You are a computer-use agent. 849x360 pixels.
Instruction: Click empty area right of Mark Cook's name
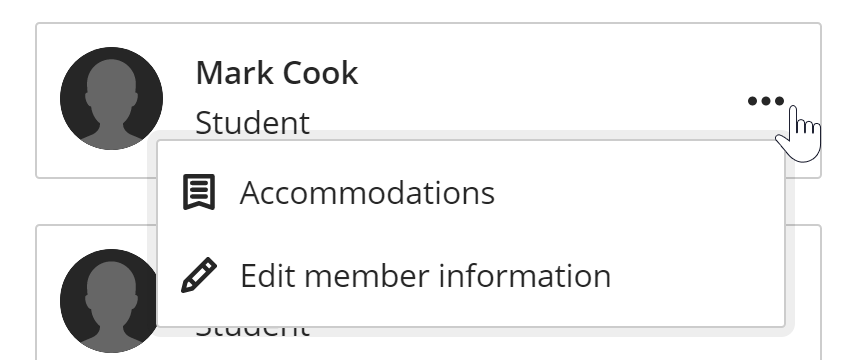[x=541, y=73]
